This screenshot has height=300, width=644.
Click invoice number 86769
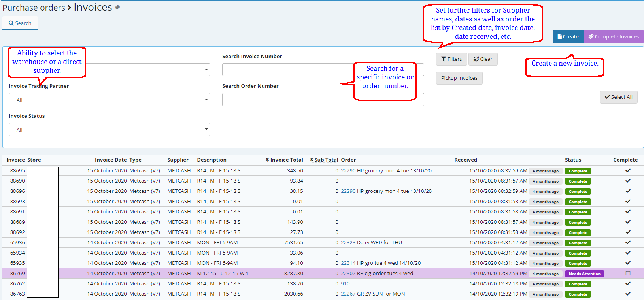click(x=17, y=273)
